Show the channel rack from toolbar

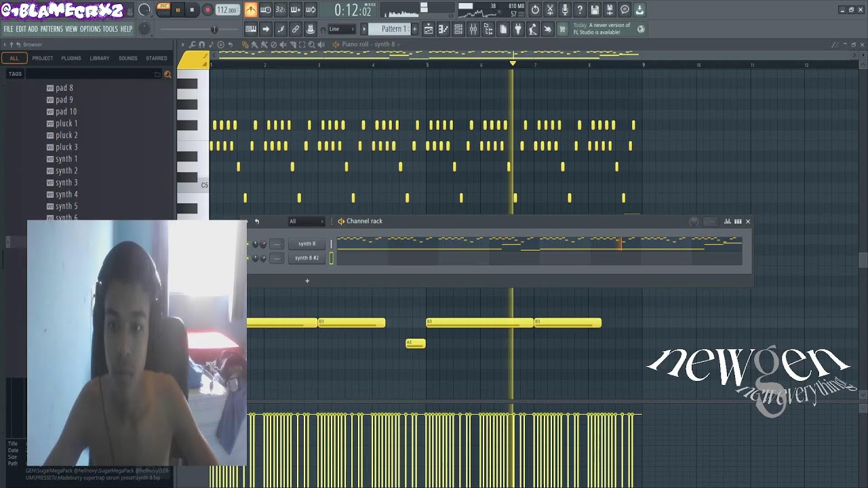point(458,29)
